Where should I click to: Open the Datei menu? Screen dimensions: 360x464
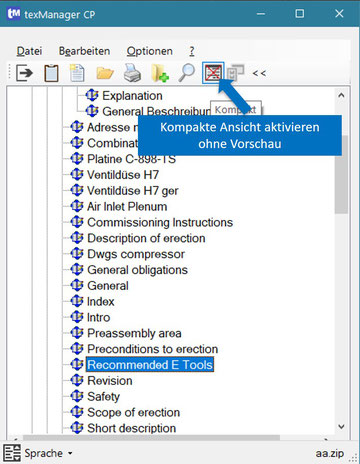click(29, 51)
